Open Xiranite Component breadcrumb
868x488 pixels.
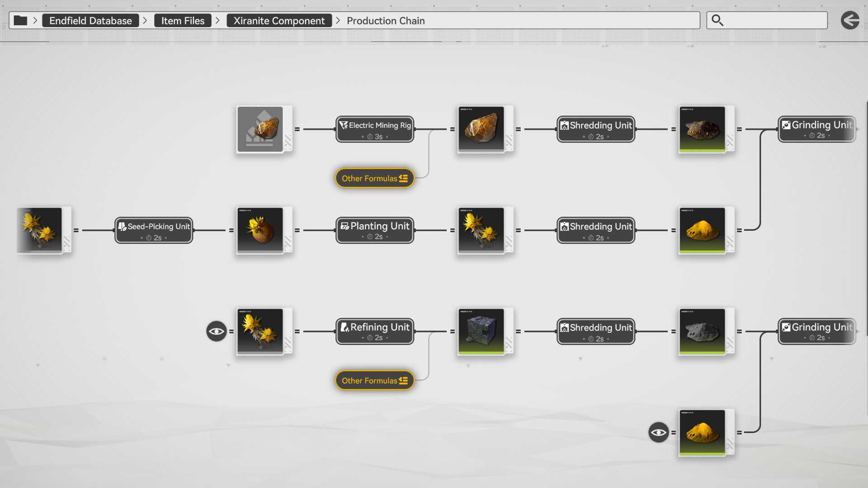279,20
